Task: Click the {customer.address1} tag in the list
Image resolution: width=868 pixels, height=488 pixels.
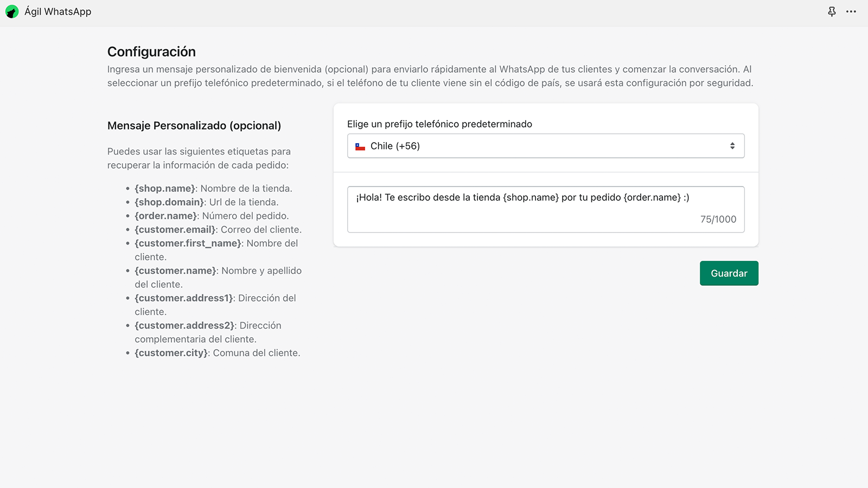Action: click(184, 298)
